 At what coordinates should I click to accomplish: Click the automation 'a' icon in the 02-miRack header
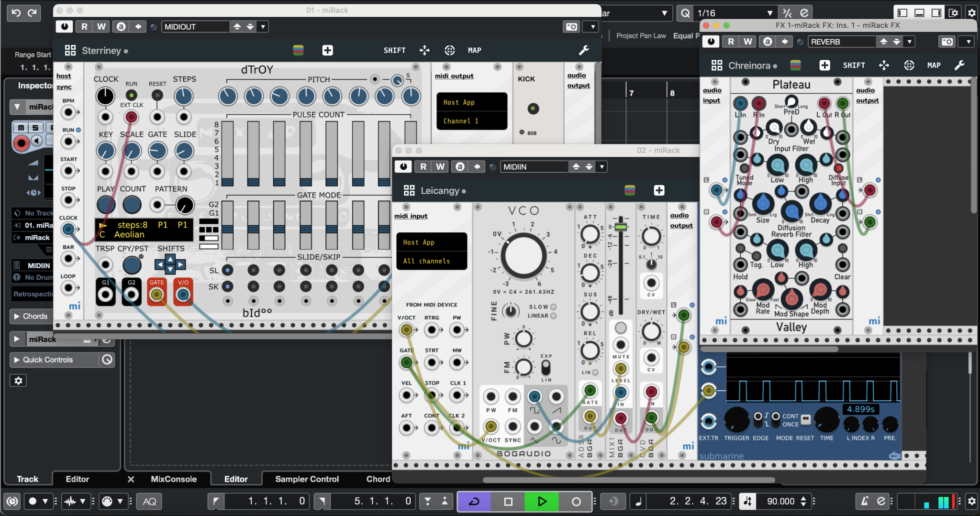[x=460, y=166]
